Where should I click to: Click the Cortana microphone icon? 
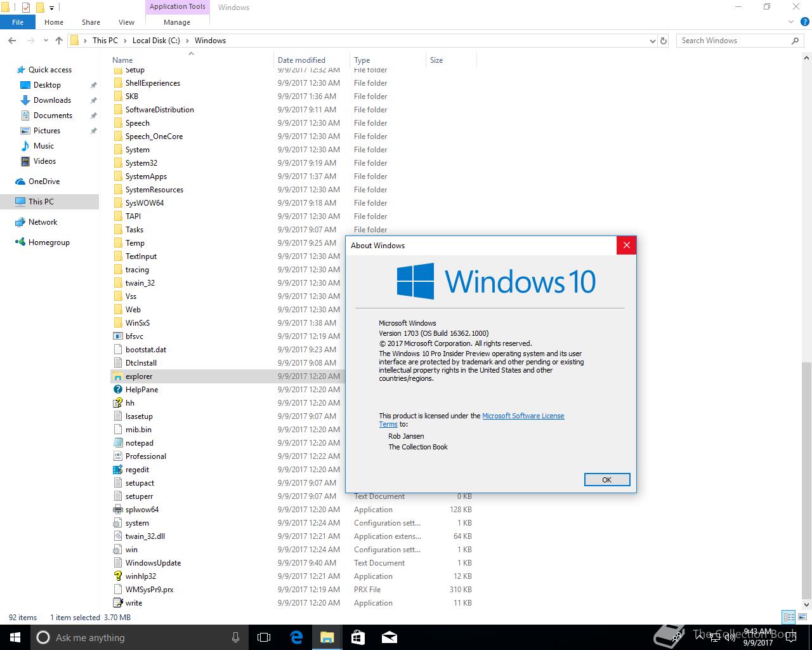coord(235,637)
